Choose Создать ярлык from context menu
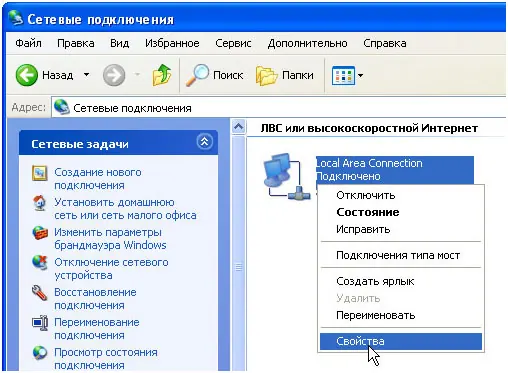This screenshot has width=508, height=373. tap(401, 281)
